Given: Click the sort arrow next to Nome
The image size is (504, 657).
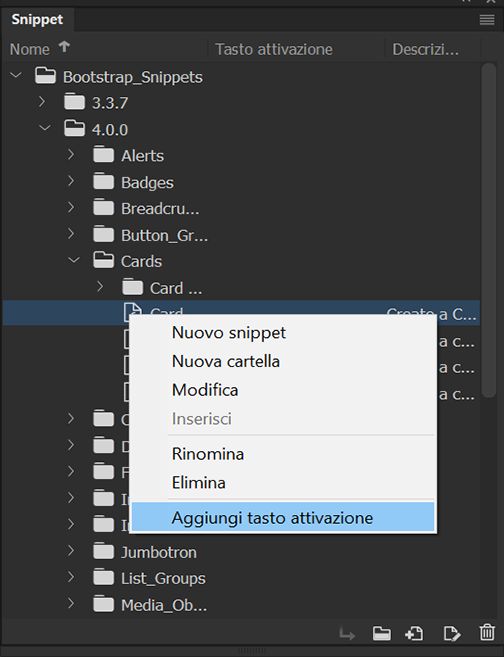Looking at the screenshot, I should pyautogui.click(x=64, y=47).
